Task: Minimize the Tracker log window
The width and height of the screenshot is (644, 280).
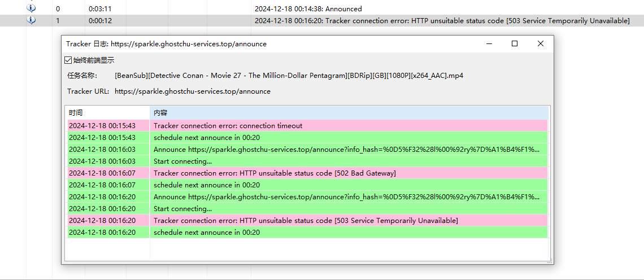Action: (489, 44)
